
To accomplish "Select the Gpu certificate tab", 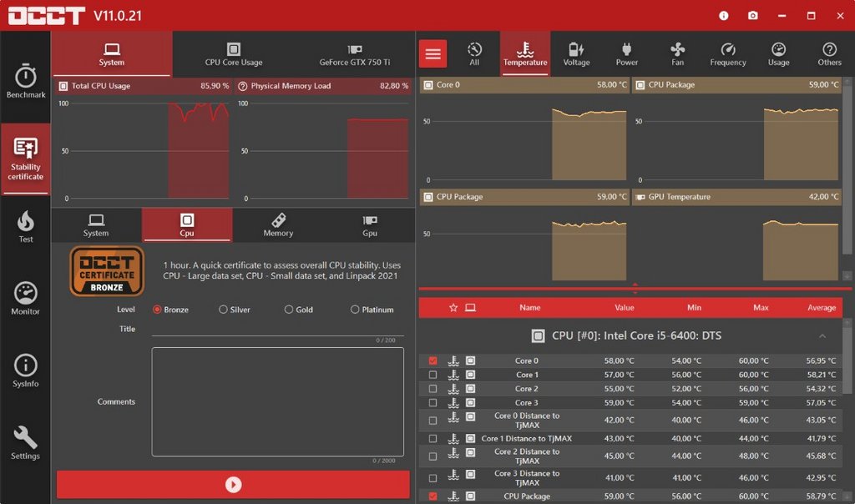I will tap(370, 225).
